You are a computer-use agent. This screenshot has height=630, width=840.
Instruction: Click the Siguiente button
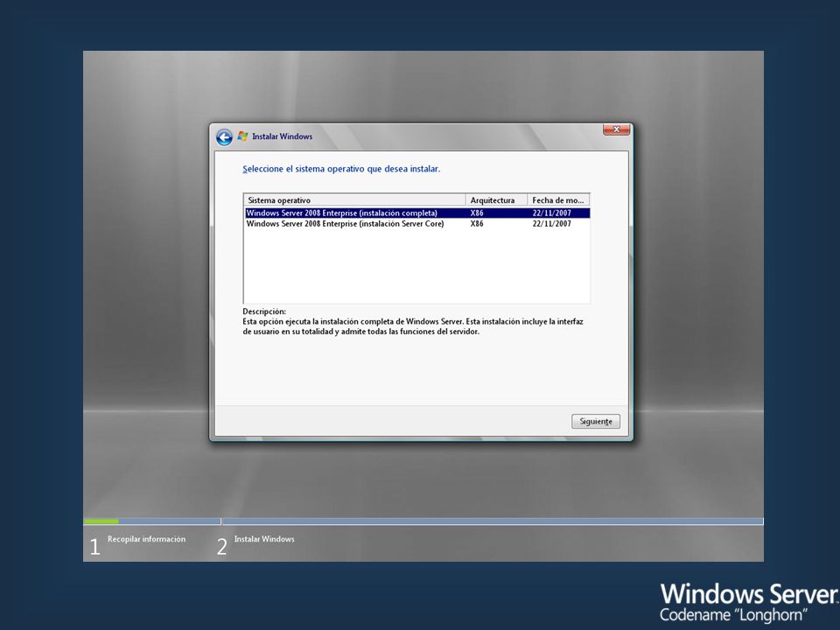point(596,421)
